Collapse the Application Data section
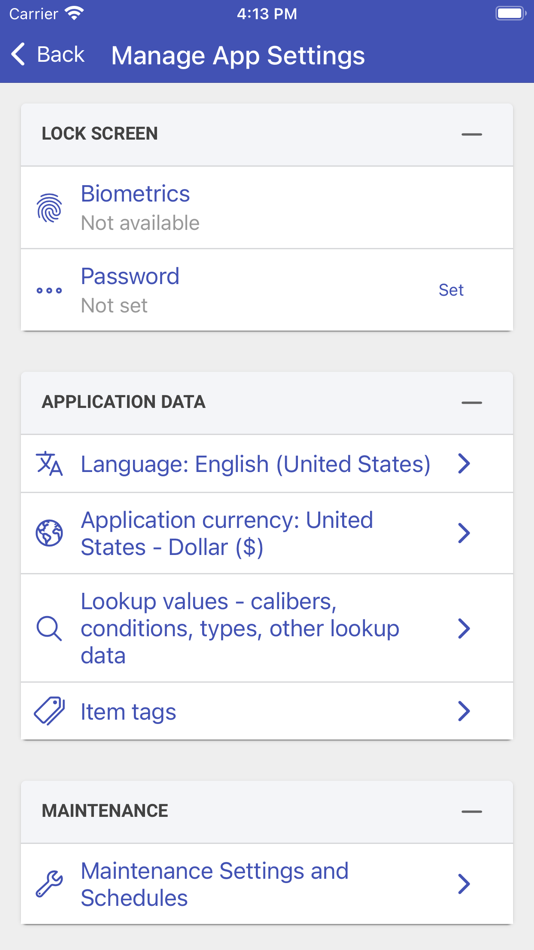Screen dimensions: 534x950 pos(472,402)
